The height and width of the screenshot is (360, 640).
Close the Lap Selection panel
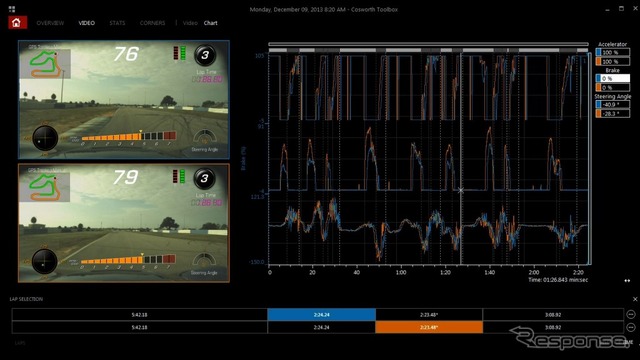pos(635,299)
